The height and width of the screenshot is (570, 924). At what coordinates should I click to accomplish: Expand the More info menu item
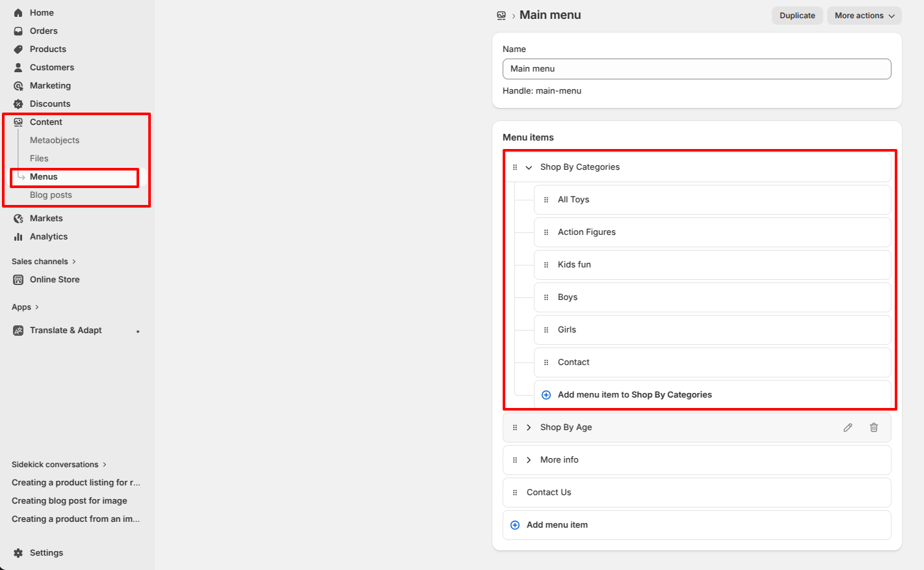[x=529, y=460]
